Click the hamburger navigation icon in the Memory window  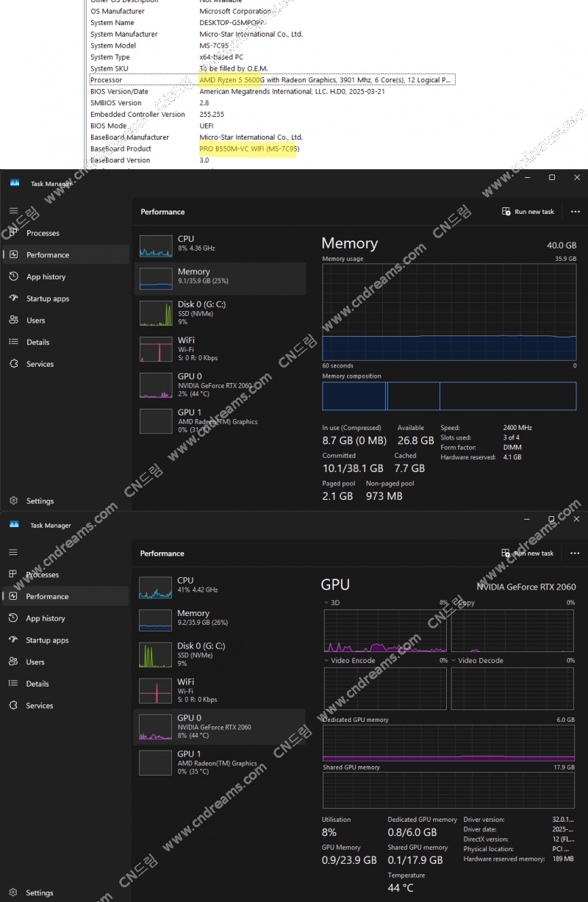(x=13, y=211)
